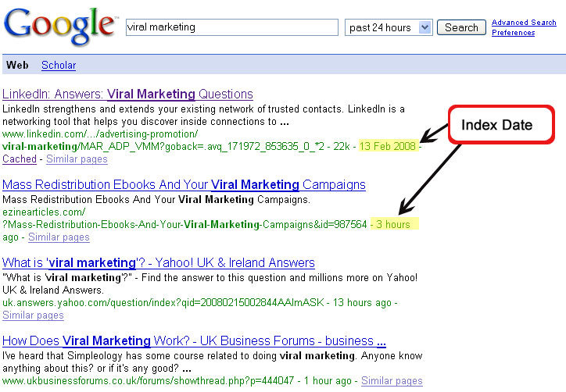
Task: Open Mass Redistribution Ebooks result title
Action: pos(184,184)
